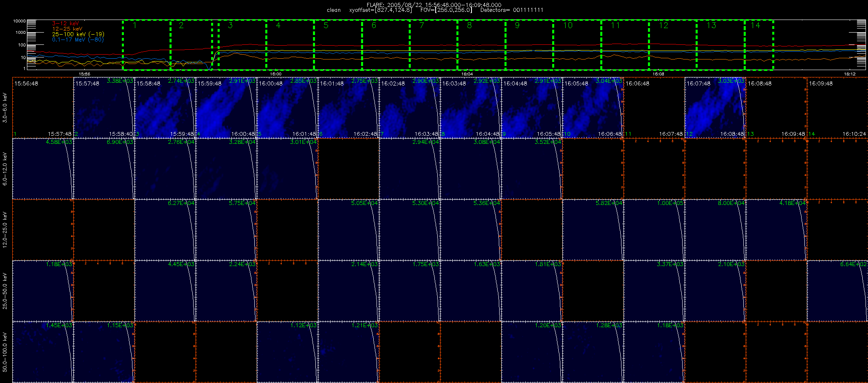Select interval marker 10 in the light curve
The image size is (868, 383).
568,25
